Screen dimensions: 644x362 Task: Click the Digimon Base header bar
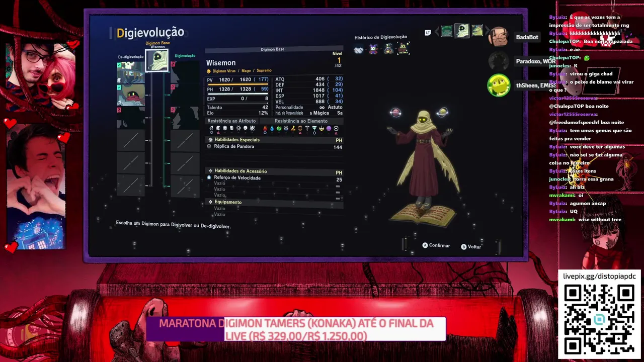pyautogui.click(x=274, y=49)
